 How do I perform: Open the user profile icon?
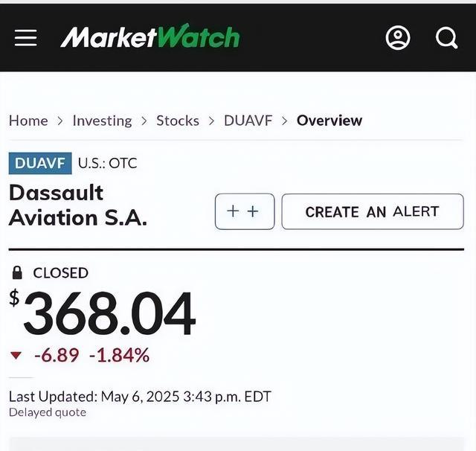click(x=398, y=37)
